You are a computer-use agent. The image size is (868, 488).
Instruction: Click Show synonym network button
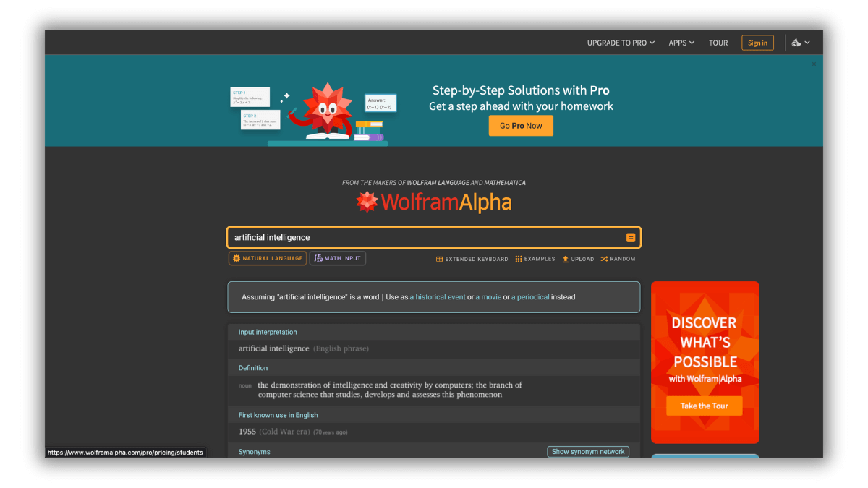coord(588,452)
